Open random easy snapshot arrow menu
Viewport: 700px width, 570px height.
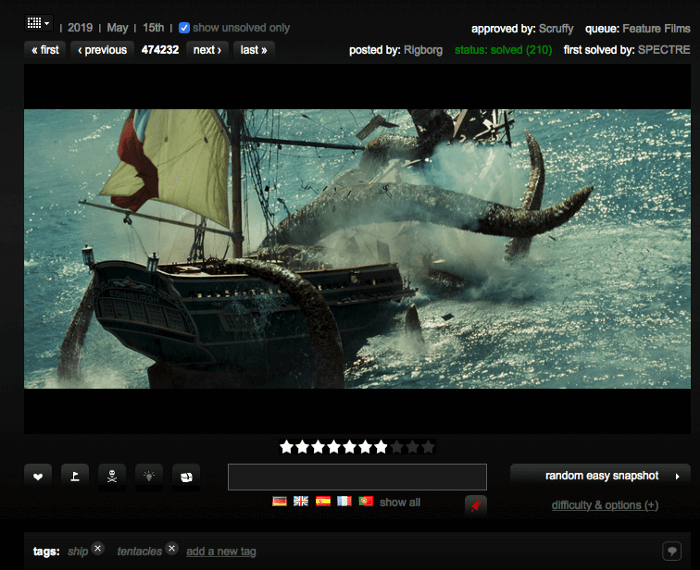coord(677,476)
